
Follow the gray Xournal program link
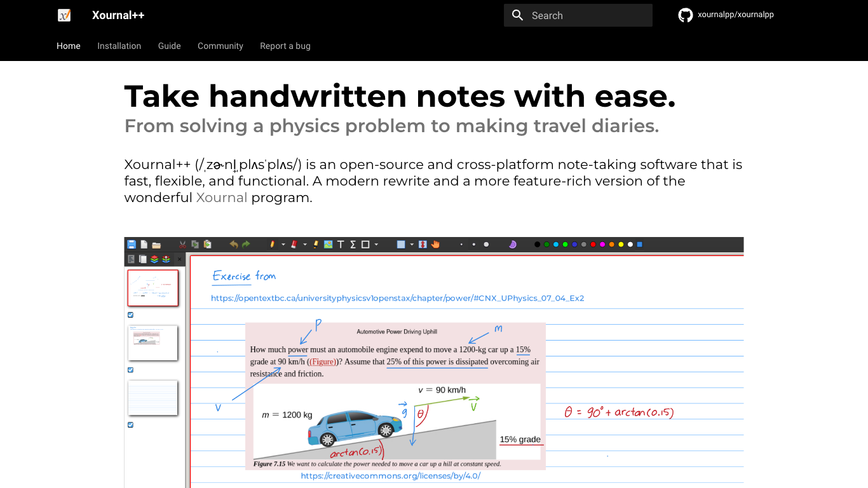pos(222,198)
